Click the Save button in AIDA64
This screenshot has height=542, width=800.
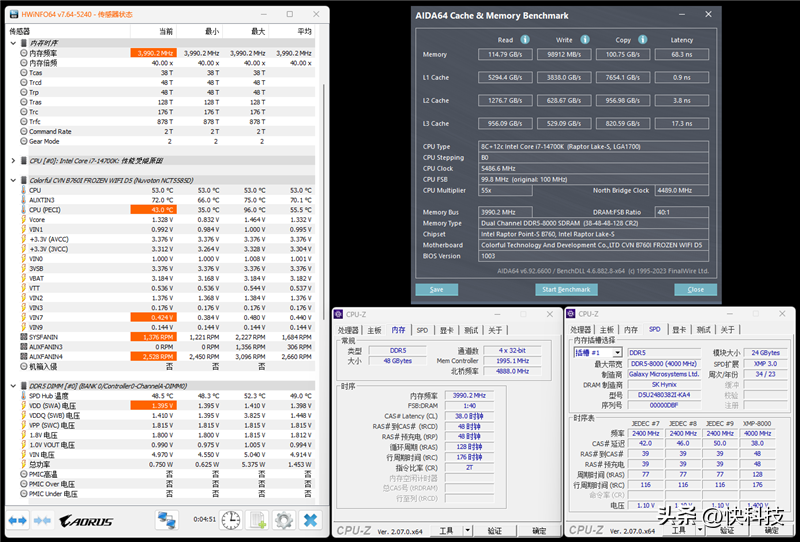click(437, 290)
